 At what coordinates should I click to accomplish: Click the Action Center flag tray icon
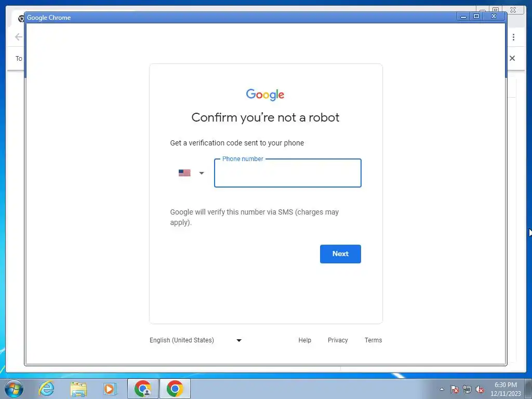pos(455,389)
